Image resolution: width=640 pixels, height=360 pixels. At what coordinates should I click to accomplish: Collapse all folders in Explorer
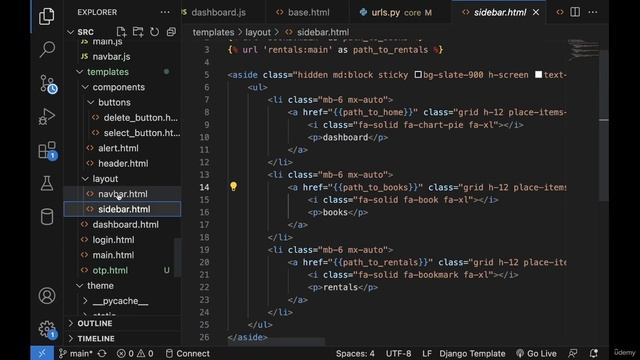171,32
